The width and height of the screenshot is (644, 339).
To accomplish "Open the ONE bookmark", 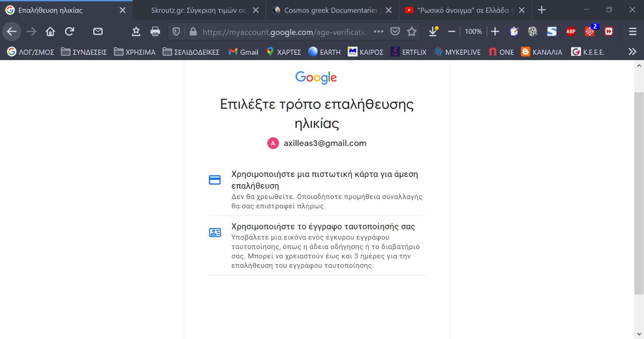I will pos(501,52).
